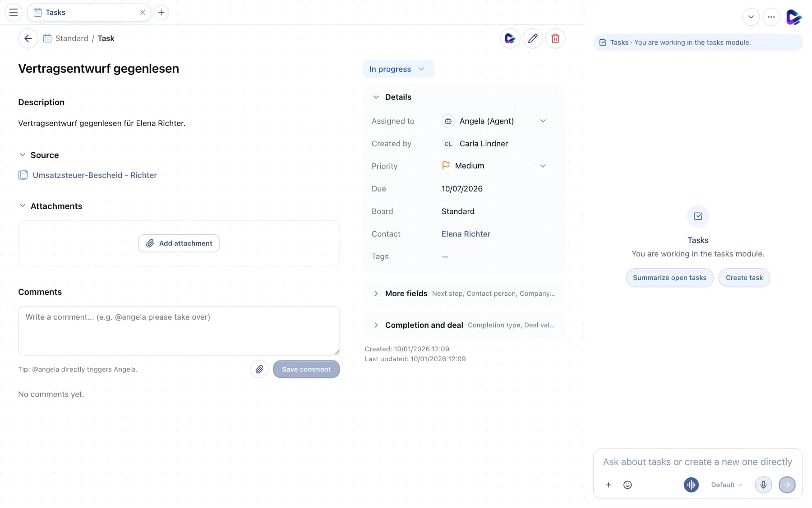Add a new tab with plus icon
This screenshot has height=508, width=812.
[x=161, y=12]
